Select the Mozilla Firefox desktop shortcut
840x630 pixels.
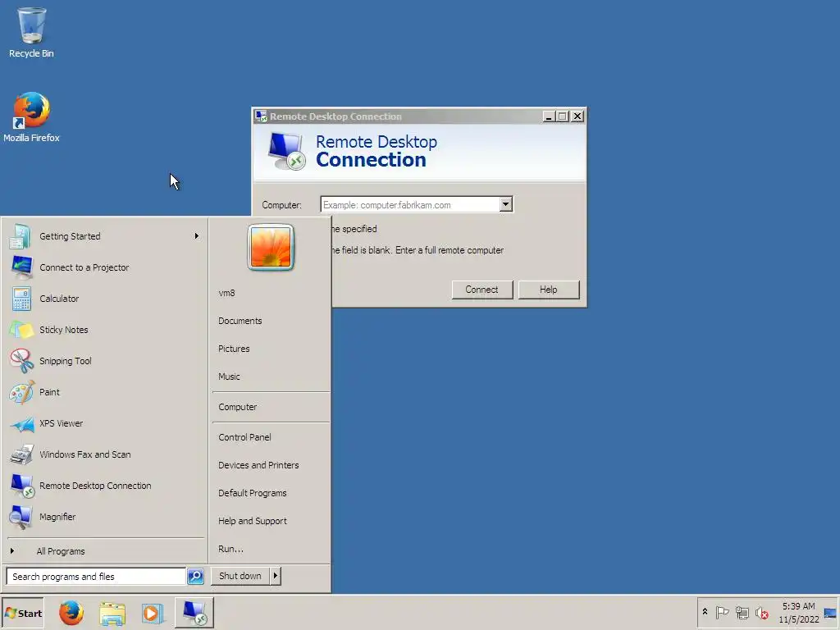click(31, 116)
